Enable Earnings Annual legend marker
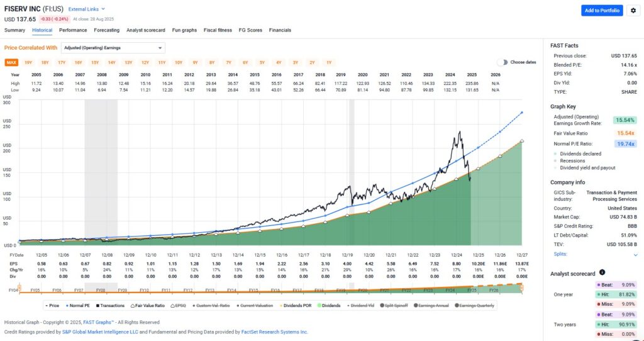Image resolution: width=644 pixels, height=341 pixels. (431, 306)
